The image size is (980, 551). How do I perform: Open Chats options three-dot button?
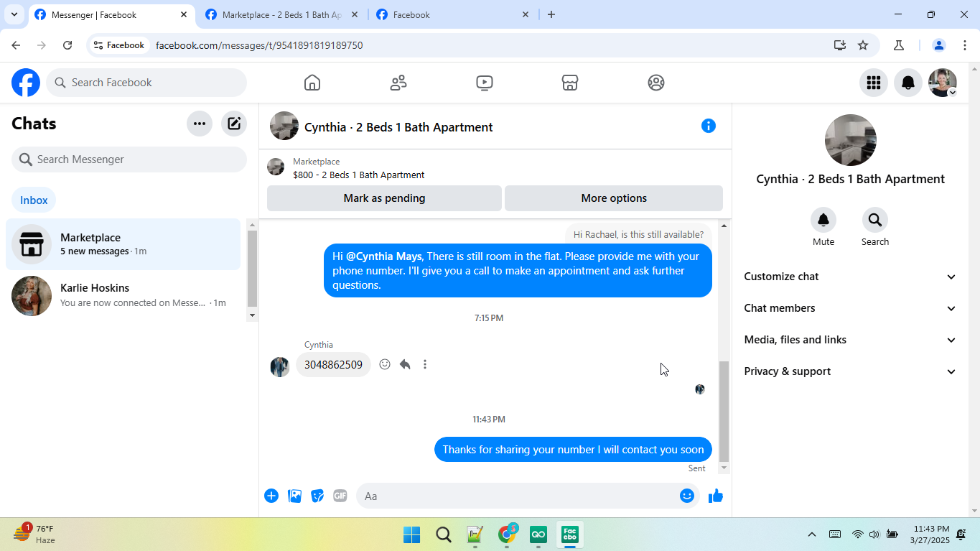(200, 124)
